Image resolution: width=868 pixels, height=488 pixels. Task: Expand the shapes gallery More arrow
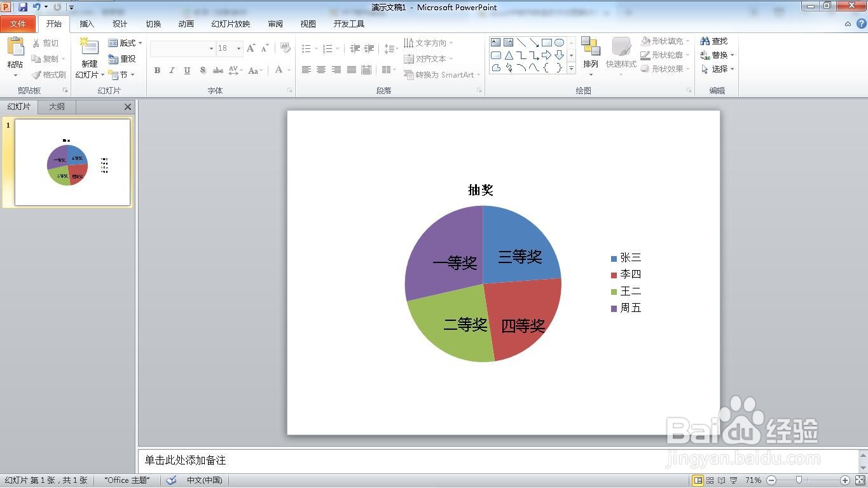coord(571,68)
